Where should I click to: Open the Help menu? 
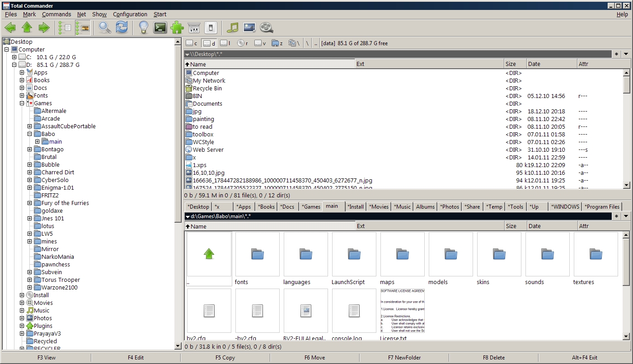pos(622,14)
